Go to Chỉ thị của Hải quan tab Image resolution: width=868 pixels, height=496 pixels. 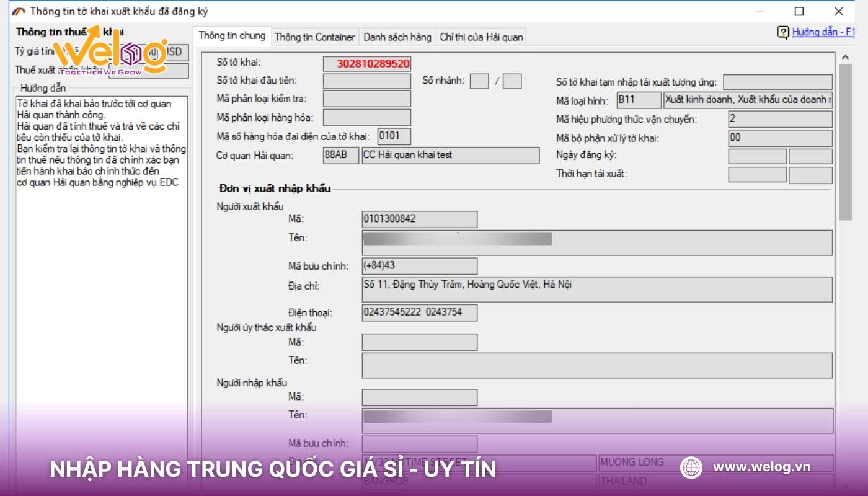(x=481, y=37)
